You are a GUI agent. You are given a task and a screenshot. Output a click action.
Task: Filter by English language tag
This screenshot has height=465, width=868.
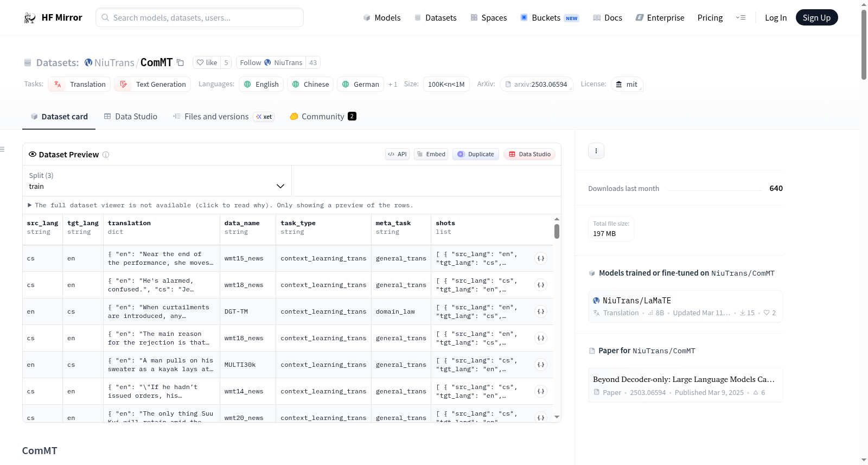tap(261, 84)
